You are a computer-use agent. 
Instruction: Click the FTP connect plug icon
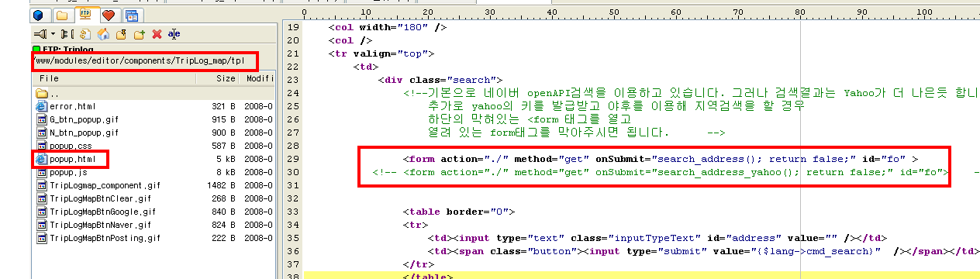coord(40,34)
